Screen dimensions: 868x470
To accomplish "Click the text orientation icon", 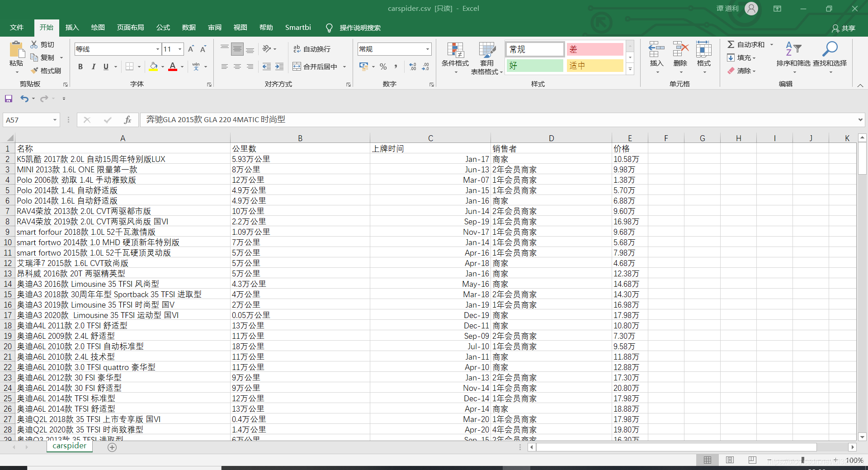I will point(267,49).
